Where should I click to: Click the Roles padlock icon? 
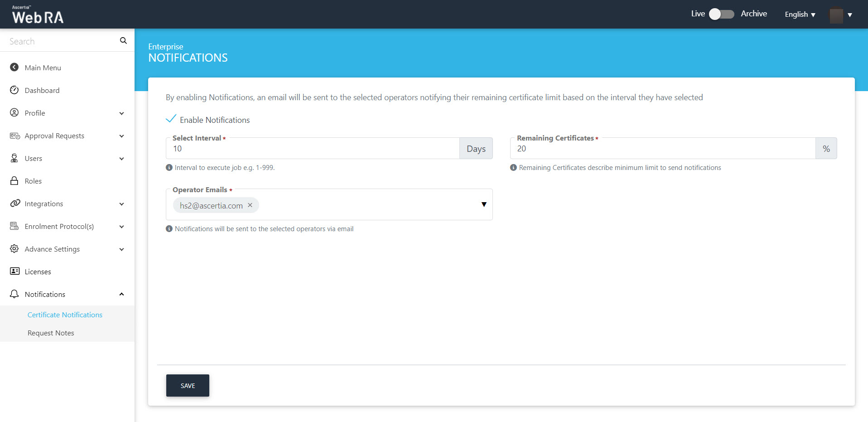(14, 181)
